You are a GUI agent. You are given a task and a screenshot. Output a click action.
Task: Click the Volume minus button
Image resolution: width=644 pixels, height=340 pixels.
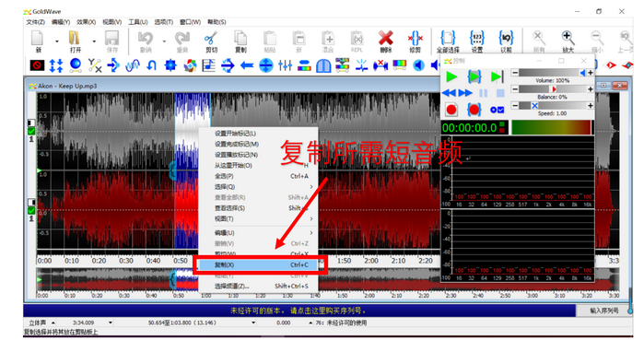coord(515,73)
